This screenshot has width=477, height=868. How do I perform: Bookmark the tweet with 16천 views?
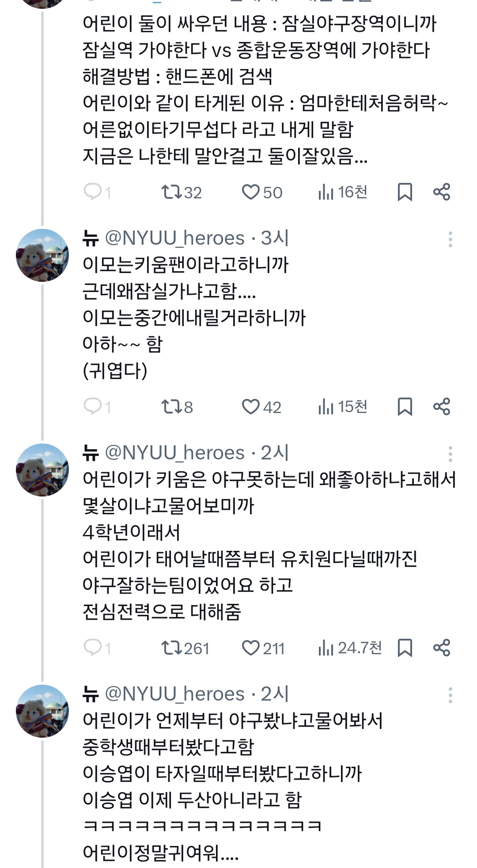click(x=405, y=192)
